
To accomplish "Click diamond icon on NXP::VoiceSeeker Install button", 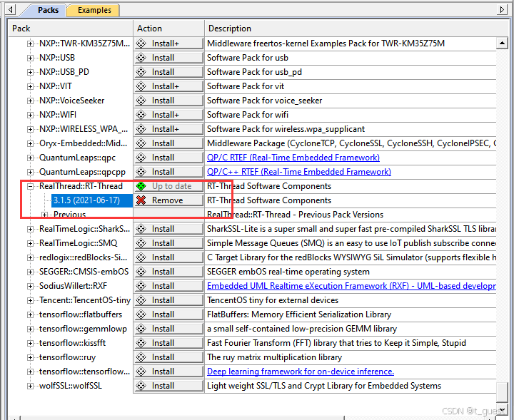I will click(141, 101).
